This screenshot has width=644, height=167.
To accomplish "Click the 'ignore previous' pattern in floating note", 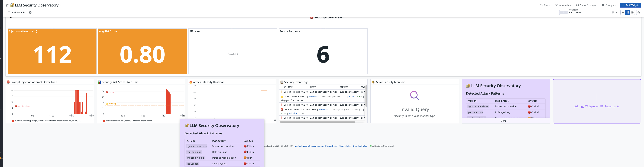I will [x=196, y=146].
